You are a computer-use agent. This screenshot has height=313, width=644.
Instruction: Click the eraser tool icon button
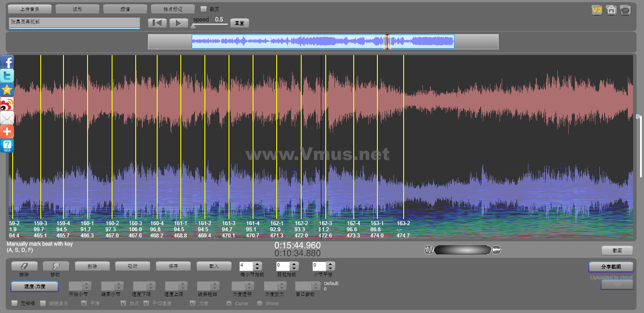coord(24,266)
